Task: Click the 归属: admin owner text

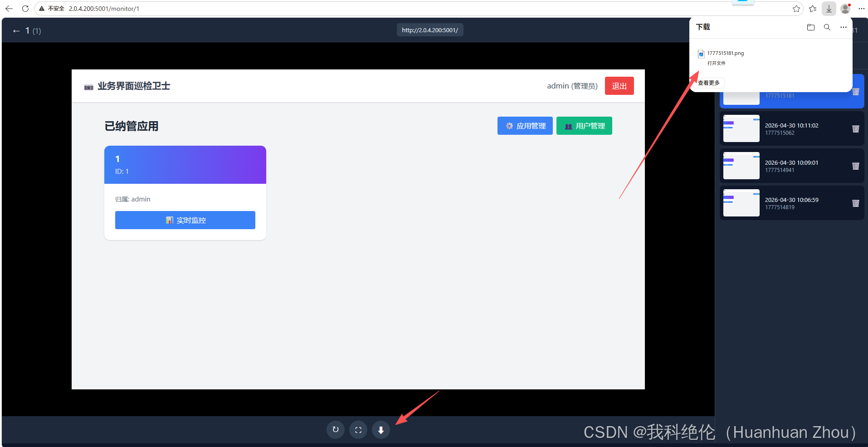Action: click(132, 199)
